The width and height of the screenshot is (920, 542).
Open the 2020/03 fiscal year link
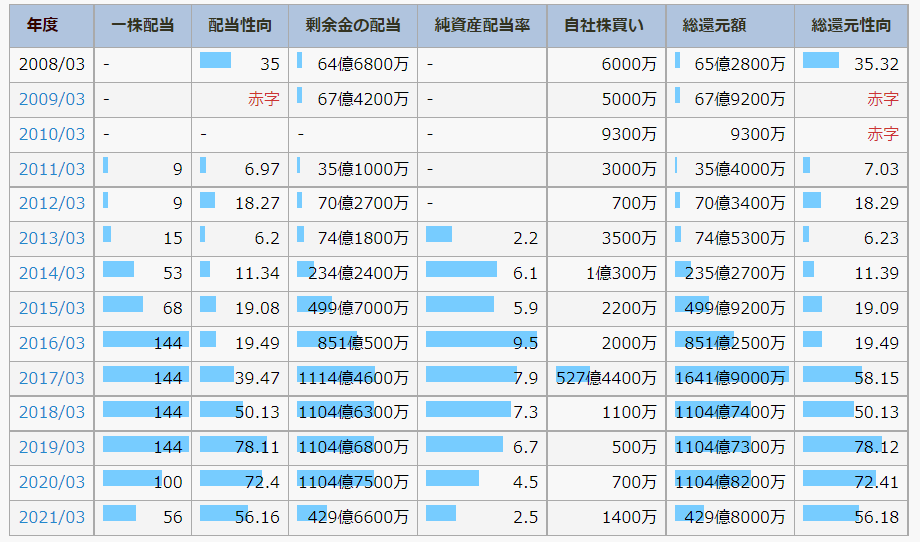pos(52,482)
